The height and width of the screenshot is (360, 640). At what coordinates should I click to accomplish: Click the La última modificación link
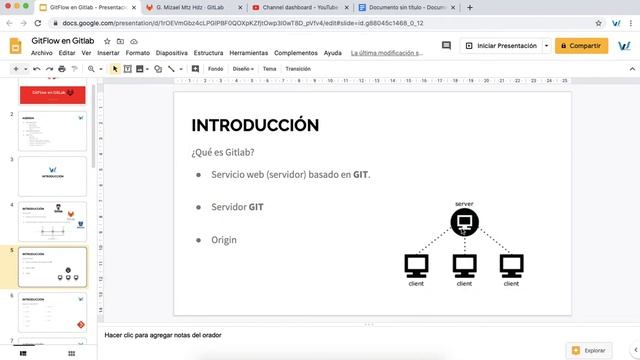387,53
